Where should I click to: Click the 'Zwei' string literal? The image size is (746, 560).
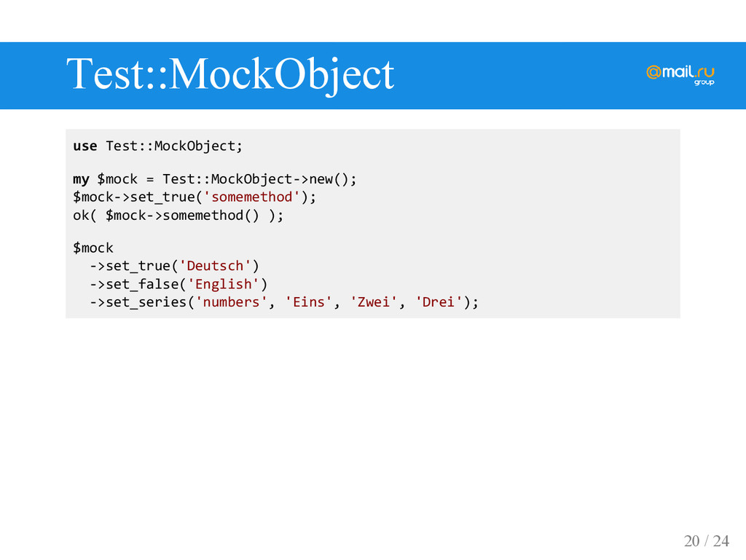point(374,302)
